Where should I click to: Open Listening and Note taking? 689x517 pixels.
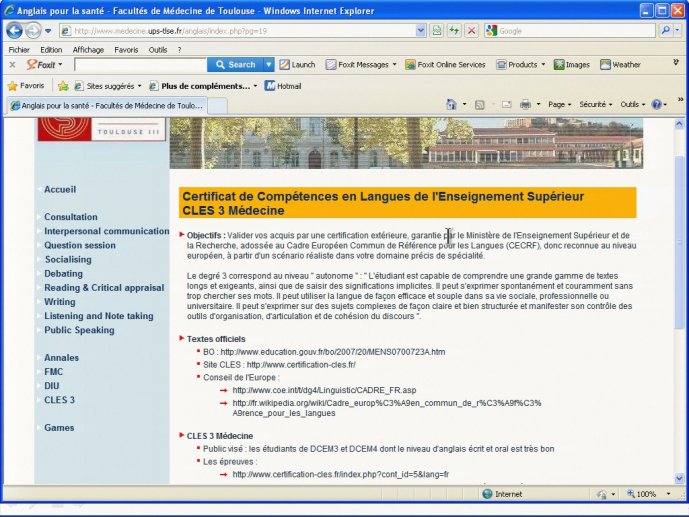99,316
